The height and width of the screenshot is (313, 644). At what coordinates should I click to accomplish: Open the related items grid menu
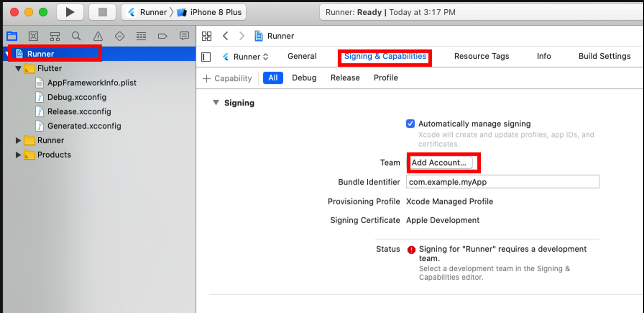click(207, 36)
